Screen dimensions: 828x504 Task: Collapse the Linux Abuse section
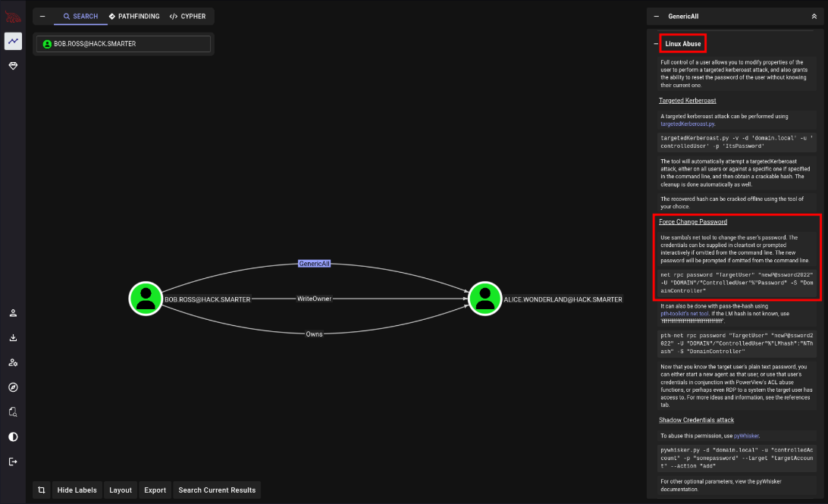tap(656, 44)
